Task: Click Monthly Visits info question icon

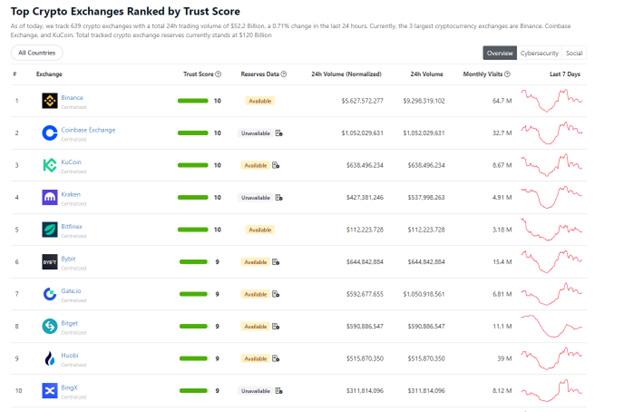Action: click(507, 74)
